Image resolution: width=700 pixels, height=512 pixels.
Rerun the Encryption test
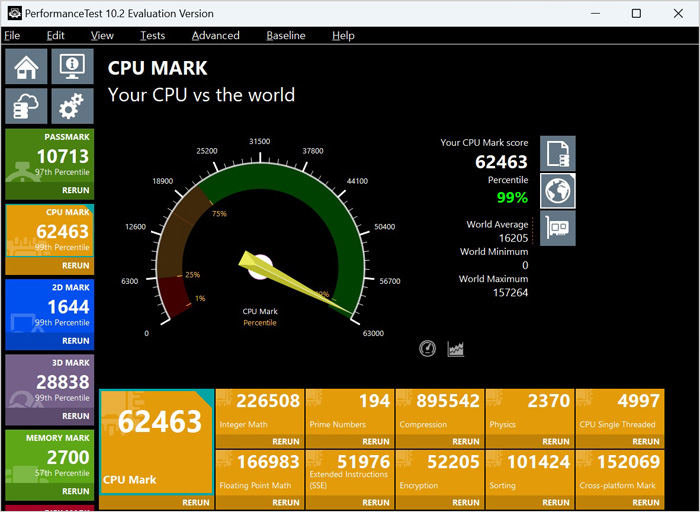466,503
